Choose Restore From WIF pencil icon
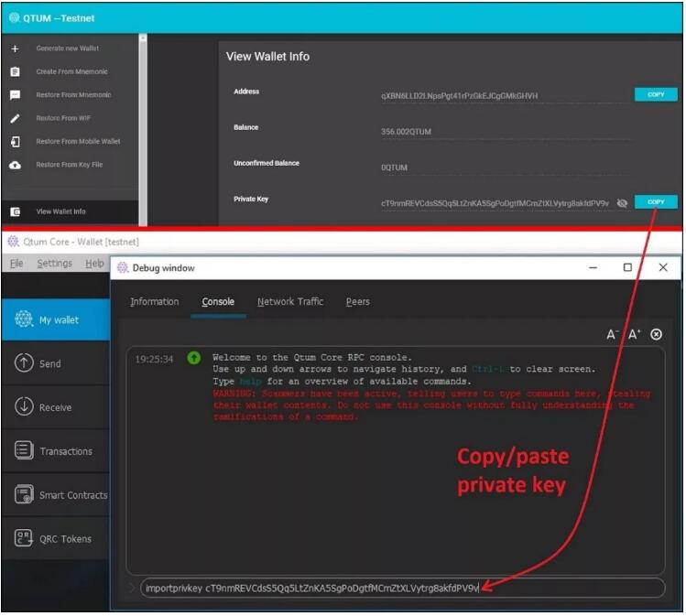Image resolution: width=686 pixels, height=616 pixels. tap(15, 118)
